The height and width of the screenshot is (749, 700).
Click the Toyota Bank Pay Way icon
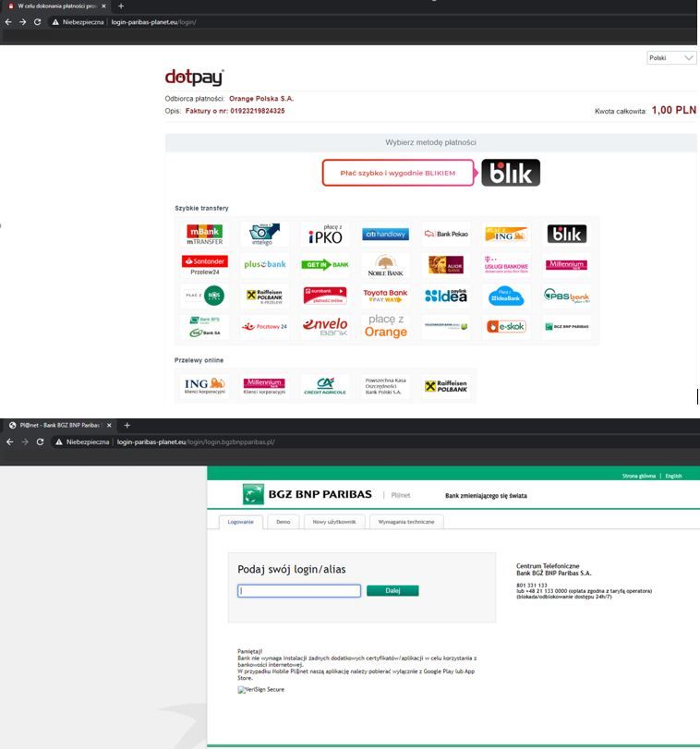(385, 296)
